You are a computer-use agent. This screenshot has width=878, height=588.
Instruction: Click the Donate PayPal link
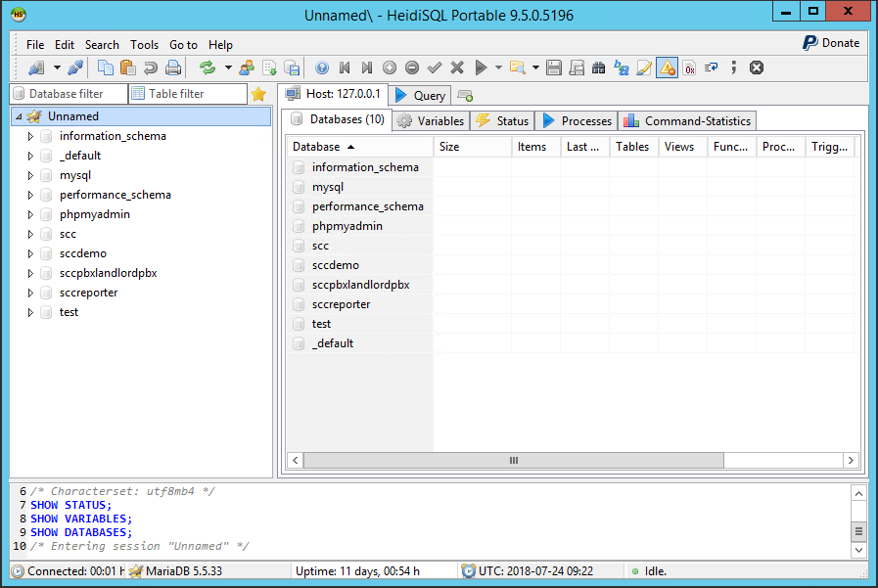831,43
